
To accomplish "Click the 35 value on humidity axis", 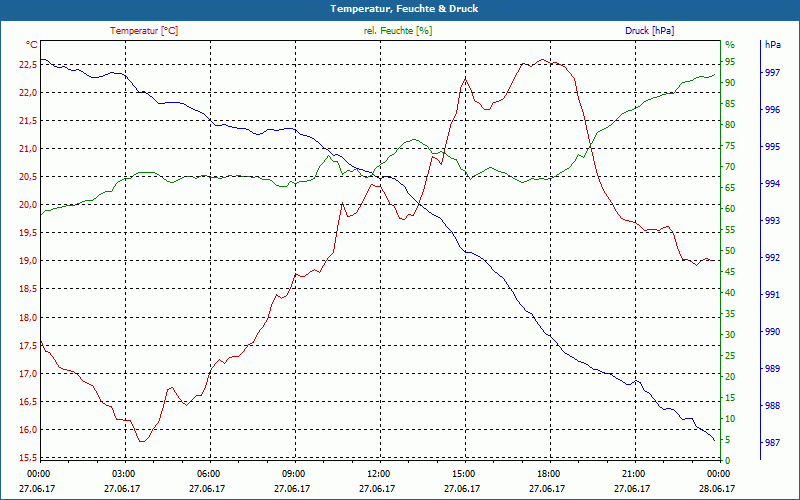I will pos(731,314).
